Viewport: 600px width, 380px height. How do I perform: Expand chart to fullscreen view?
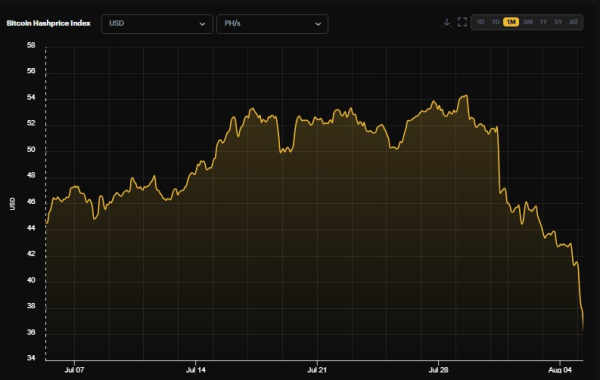click(462, 22)
